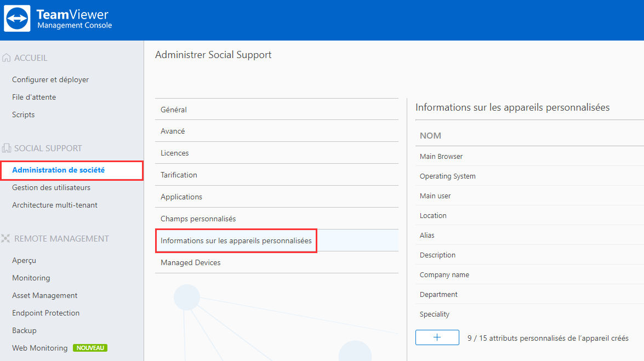
Task: Click the Accueil home icon
Action: coord(6,58)
